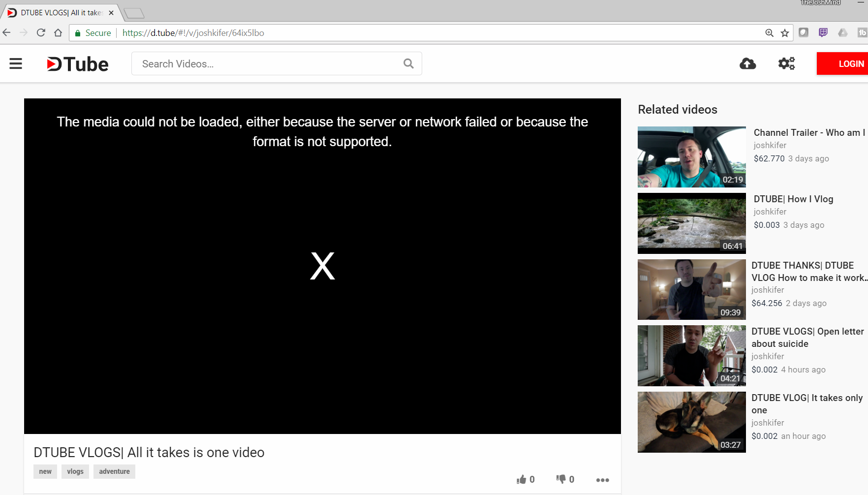
Task: Click the '$0.003' payout value
Action: tap(767, 225)
